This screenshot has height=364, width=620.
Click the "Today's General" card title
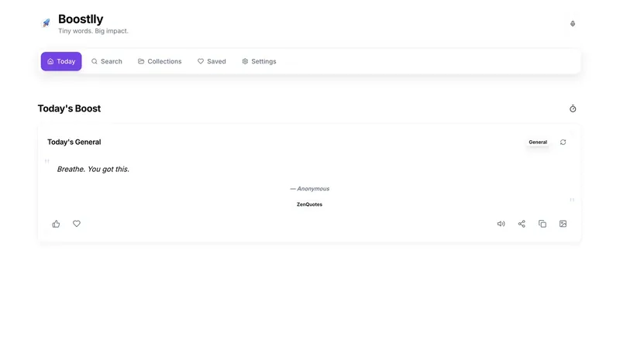click(x=74, y=142)
